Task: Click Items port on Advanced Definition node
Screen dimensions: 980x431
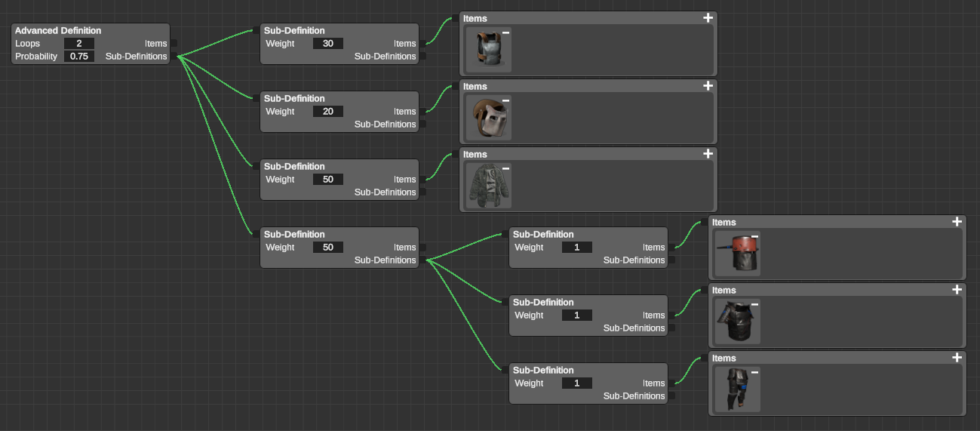Action: [174, 44]
